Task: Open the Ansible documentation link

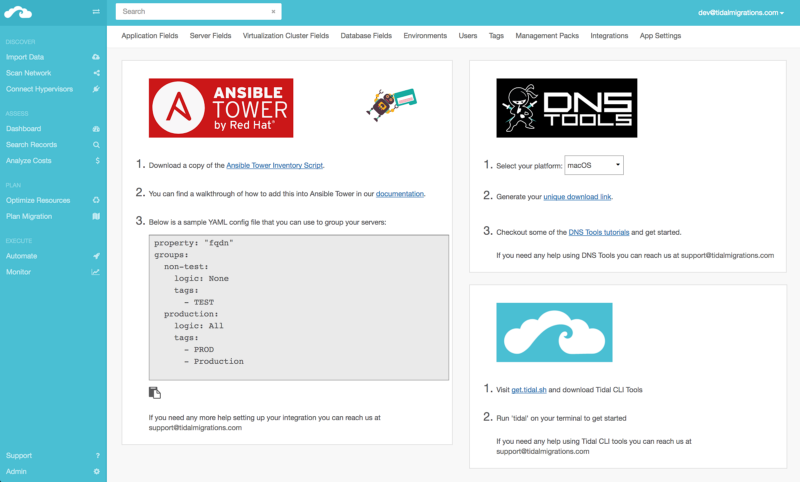Action: tap(400, 194)
